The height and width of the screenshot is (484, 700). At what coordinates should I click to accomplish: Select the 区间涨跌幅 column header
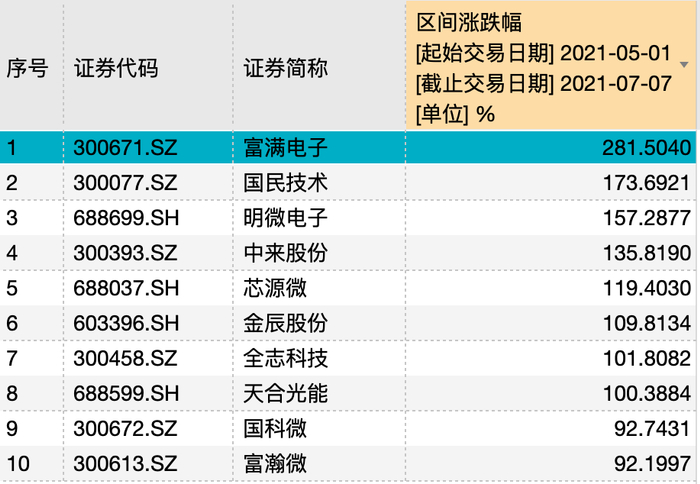click(550, 66)
